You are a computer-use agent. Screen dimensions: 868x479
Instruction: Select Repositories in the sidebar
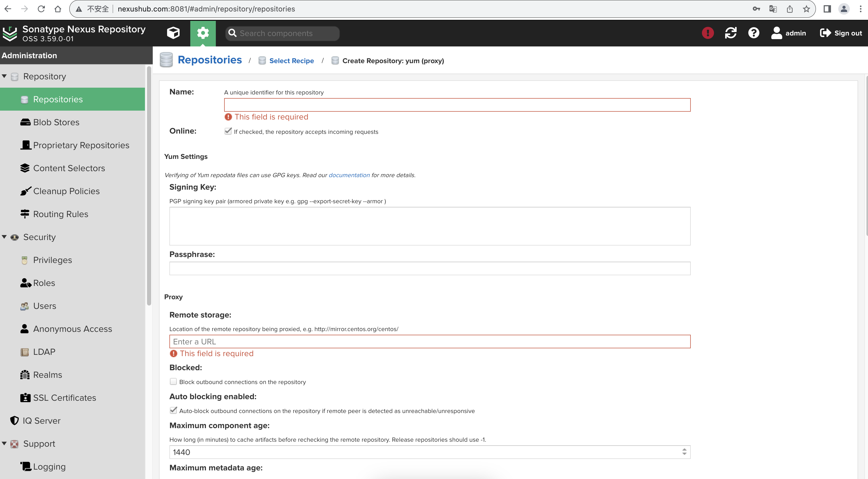tap(72, 99)
